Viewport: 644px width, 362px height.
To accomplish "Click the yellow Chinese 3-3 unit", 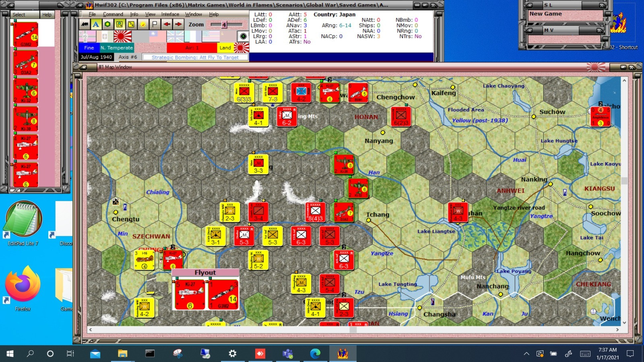I will pyautogui.click(x=258, y=164).
